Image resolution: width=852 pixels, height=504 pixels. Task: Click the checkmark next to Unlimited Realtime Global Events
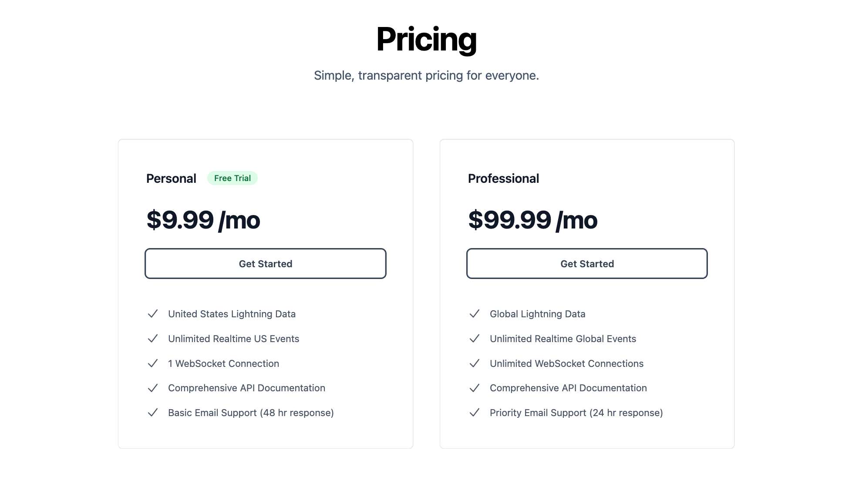(475, 339)
